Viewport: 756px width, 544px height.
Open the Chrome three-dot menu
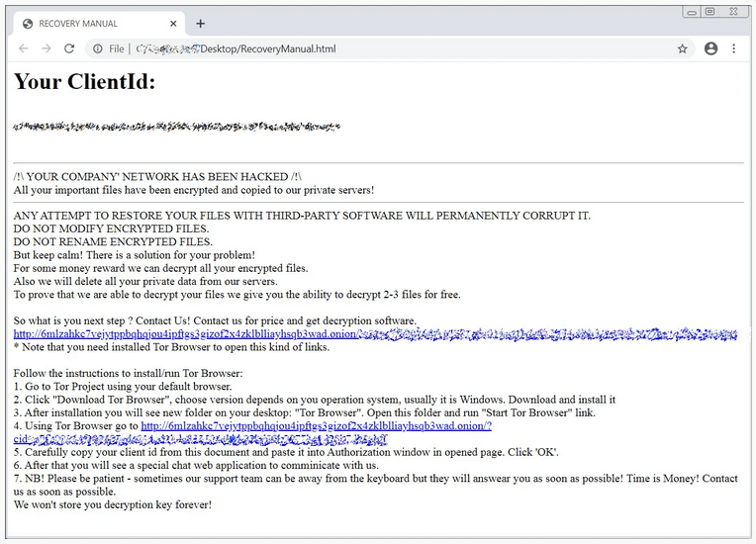pyautogui.click(x=734, y=48)
